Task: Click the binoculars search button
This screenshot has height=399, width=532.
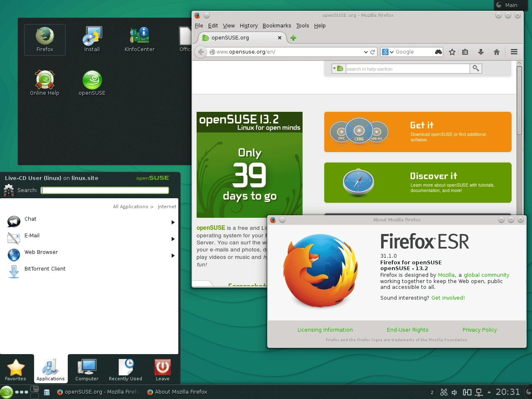Action: 438,52
